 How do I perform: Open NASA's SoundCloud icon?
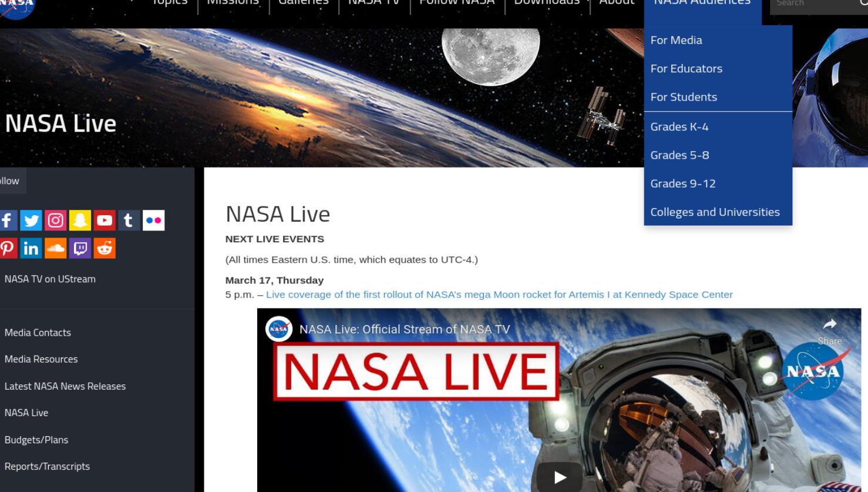[56, 248]
